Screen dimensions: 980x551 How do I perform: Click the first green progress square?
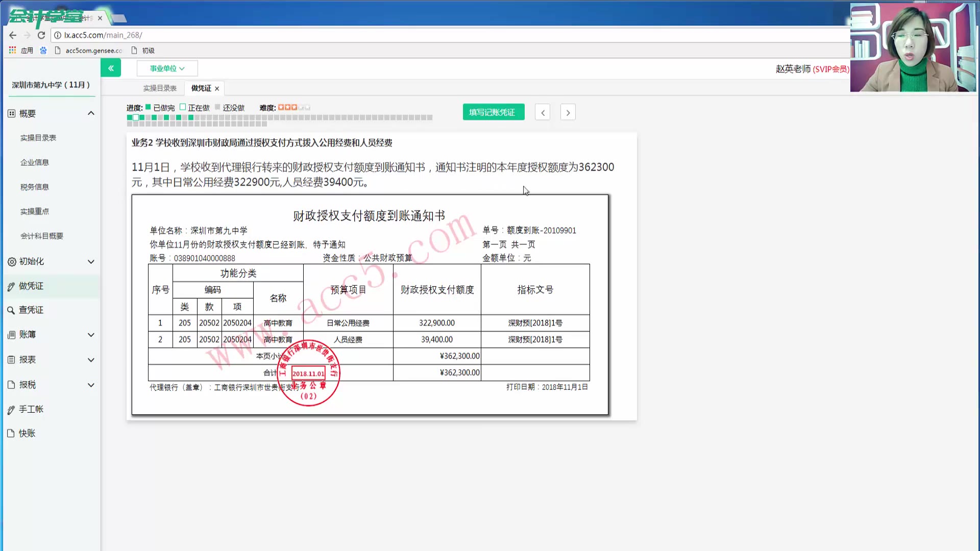(130, 117)
